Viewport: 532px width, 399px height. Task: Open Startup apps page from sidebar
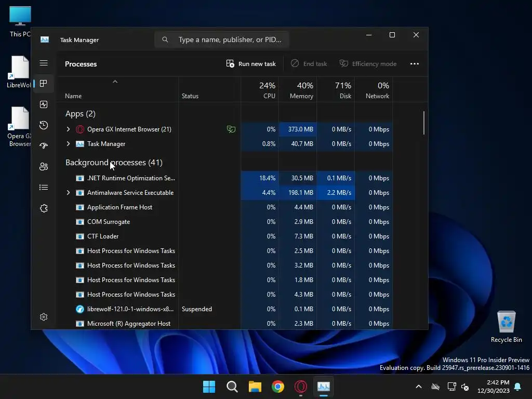[x=44, y=146]
